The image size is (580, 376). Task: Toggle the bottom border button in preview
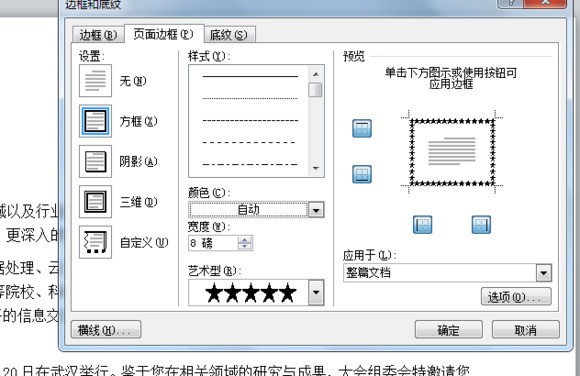pos(362,174)
